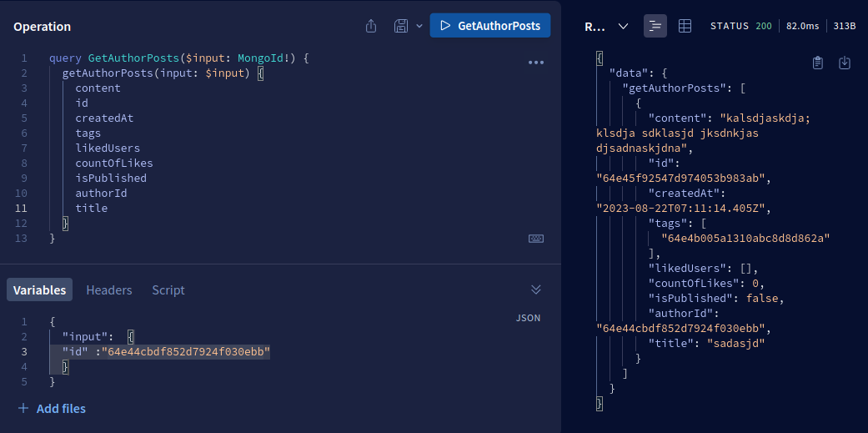Collapse the variables panel with double chevron
Viewport: 868px width, 433px height.
536,290
